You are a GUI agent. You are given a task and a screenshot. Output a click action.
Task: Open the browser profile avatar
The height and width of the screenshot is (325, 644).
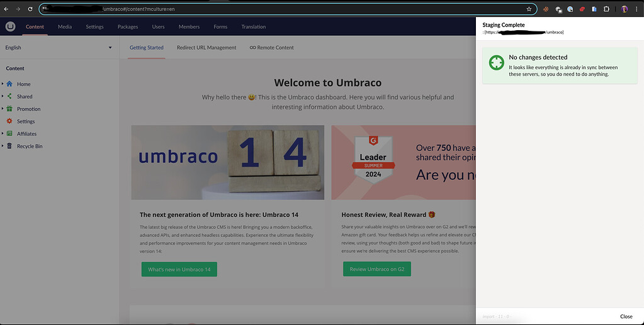click(624, 9)
